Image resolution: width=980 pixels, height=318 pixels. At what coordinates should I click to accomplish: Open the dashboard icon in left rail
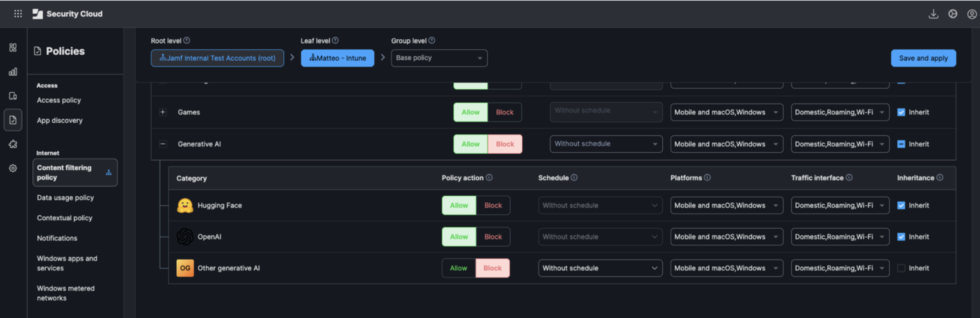13,48
